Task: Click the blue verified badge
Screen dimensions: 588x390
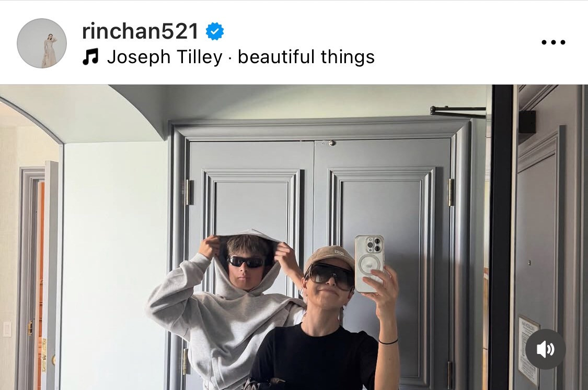Action: tap(214, 31)
